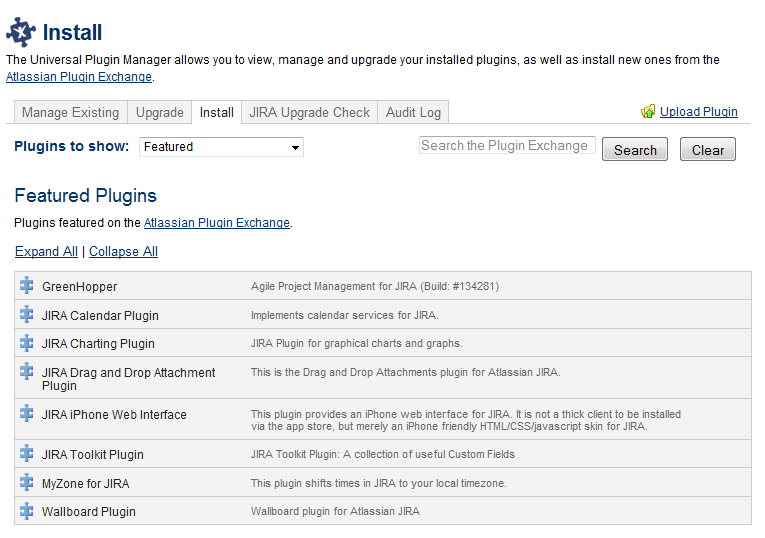Select the Install tab
This screenshot has height=538, width=765.
coord(217,112)
